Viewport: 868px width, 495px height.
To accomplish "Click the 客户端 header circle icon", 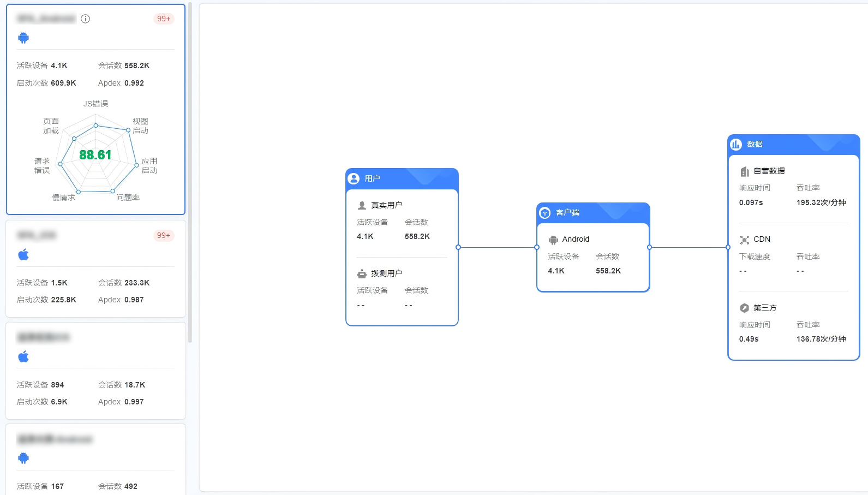I will 544,213.
